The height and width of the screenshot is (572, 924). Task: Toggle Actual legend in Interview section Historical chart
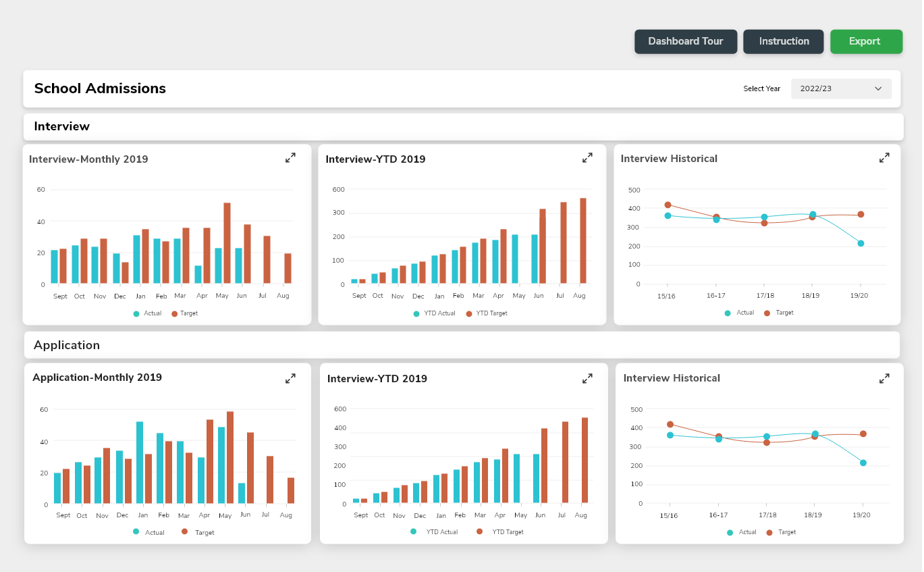pyautogui.click(x=739, y=313)
